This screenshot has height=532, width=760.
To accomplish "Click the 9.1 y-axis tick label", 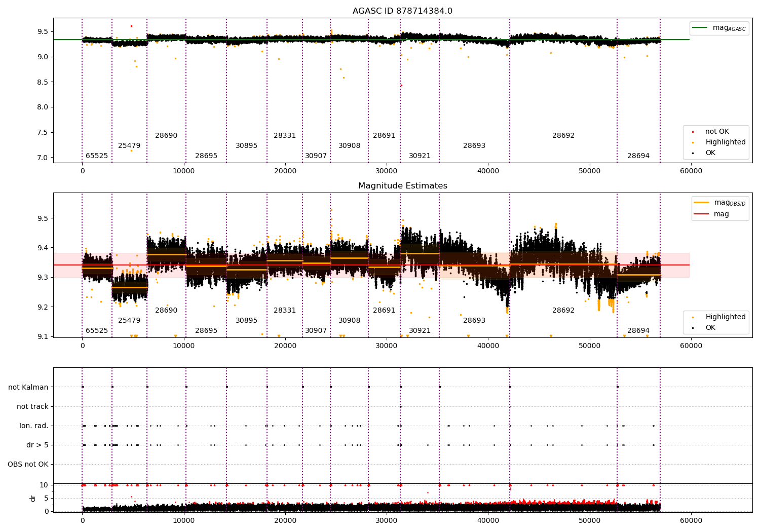I will 43,337.
